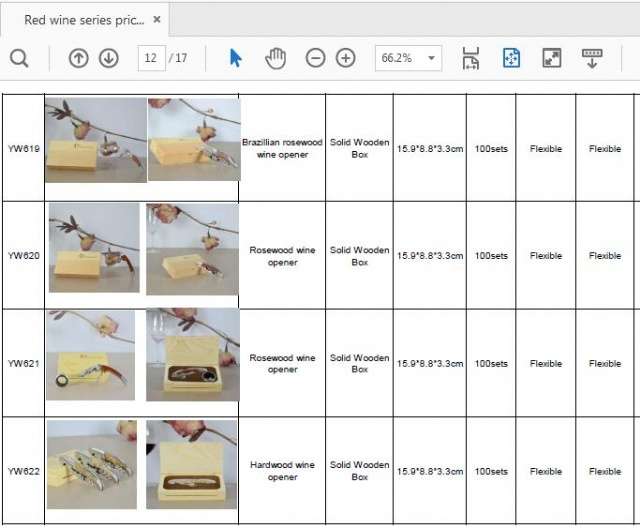Zoom in with the plus button
The image size is (640, 528).
tap(345, 58)
